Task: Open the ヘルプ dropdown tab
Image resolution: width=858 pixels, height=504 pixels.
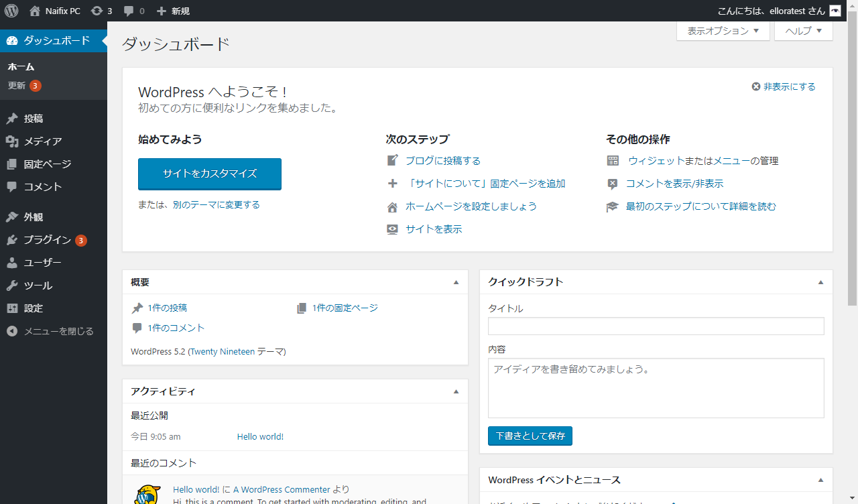Action: coord(804,31)
